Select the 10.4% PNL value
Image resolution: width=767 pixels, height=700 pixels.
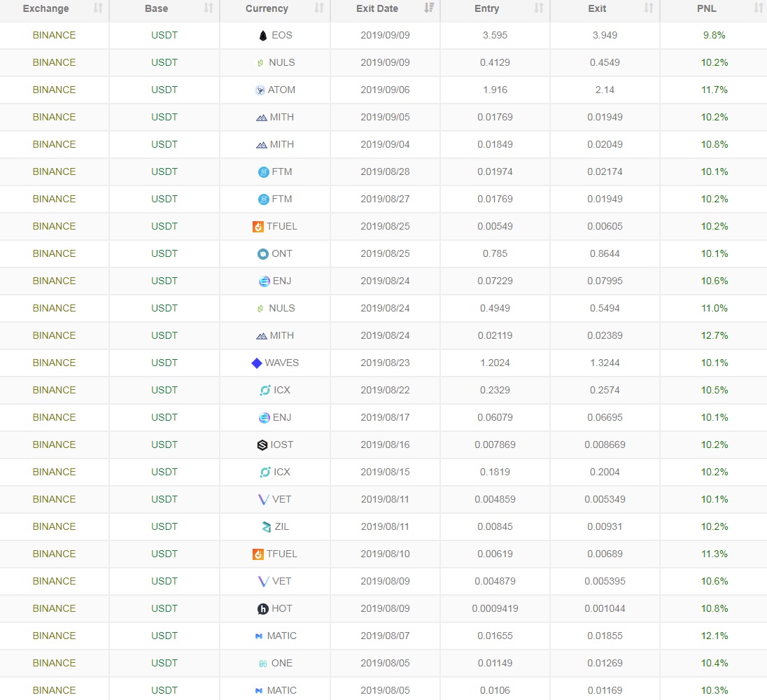coord(715,664)
